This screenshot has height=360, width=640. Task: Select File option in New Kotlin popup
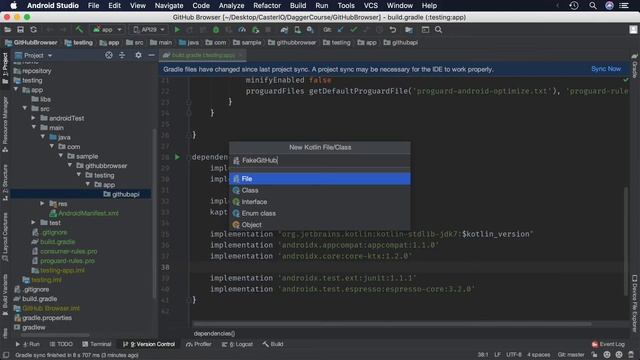[x=320, y=179]
